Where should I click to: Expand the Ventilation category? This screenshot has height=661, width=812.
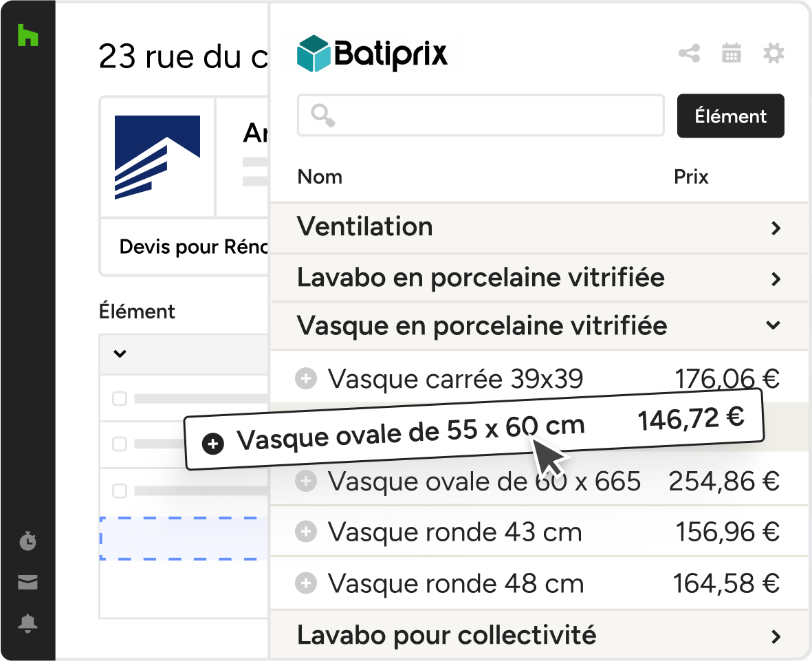(x=776, y=228)
